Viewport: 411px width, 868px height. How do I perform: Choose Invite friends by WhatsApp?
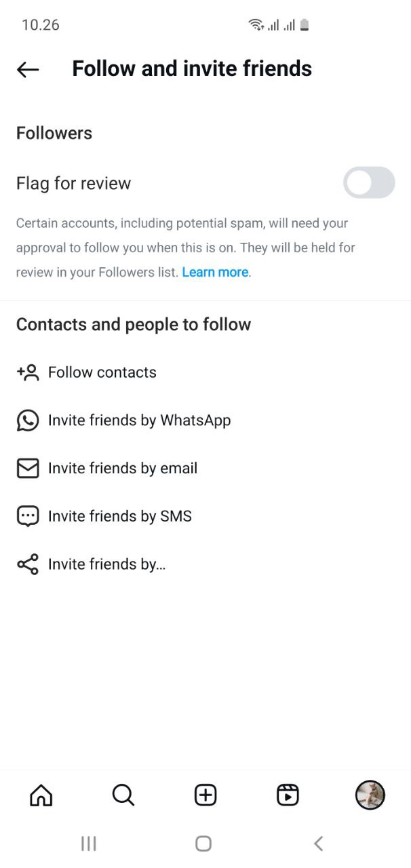206,420
